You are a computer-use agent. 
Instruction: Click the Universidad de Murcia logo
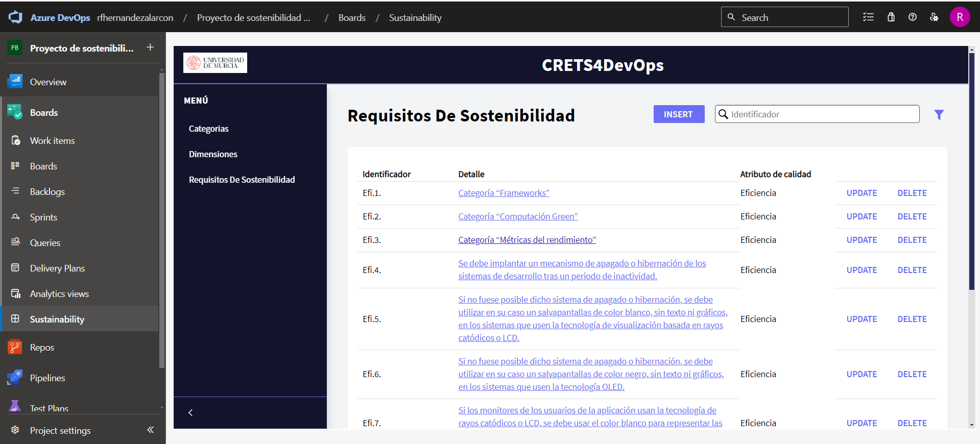(215, 63)
